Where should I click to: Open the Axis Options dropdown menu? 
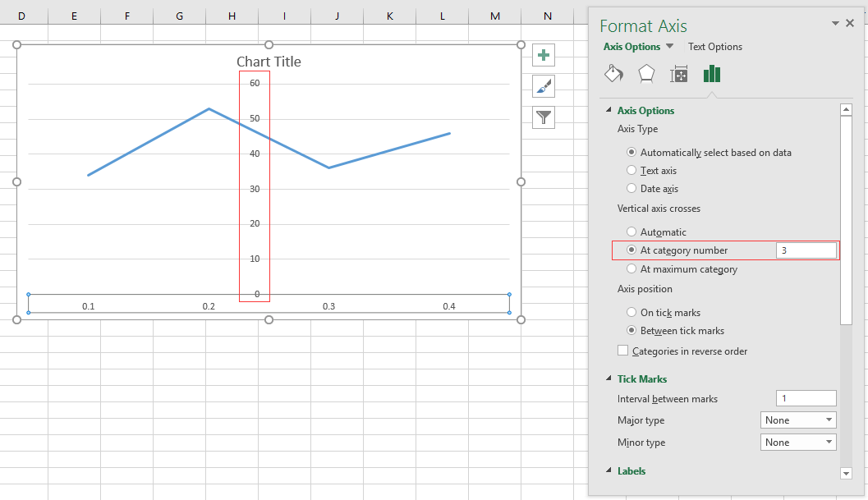point(638,47)
